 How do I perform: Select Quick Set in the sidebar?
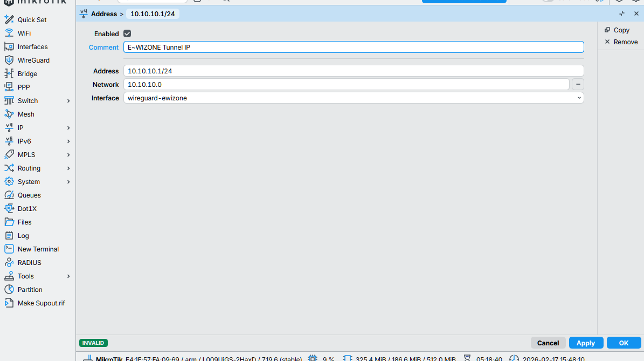pyautogui.click(x=32, y=19)
